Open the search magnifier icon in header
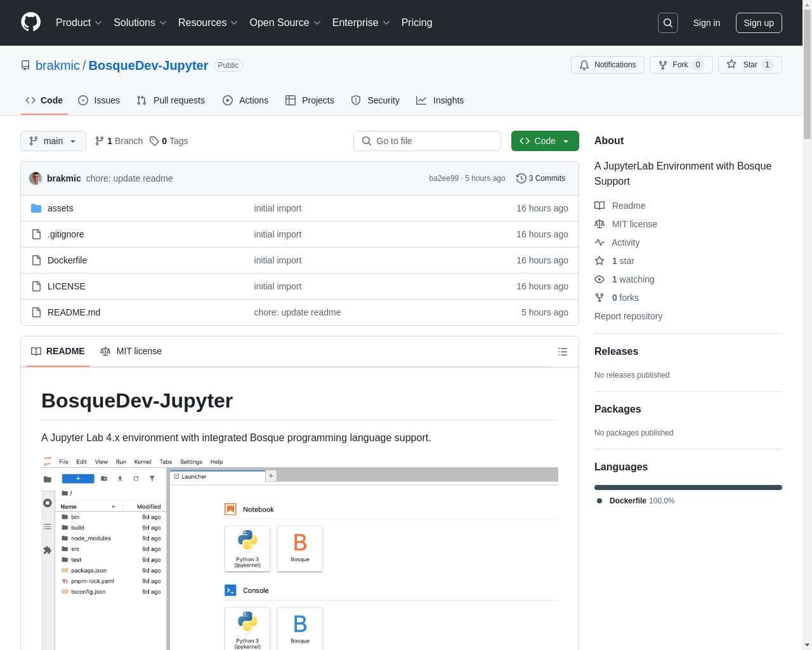 pyautogui.click(x=668, y=23)
